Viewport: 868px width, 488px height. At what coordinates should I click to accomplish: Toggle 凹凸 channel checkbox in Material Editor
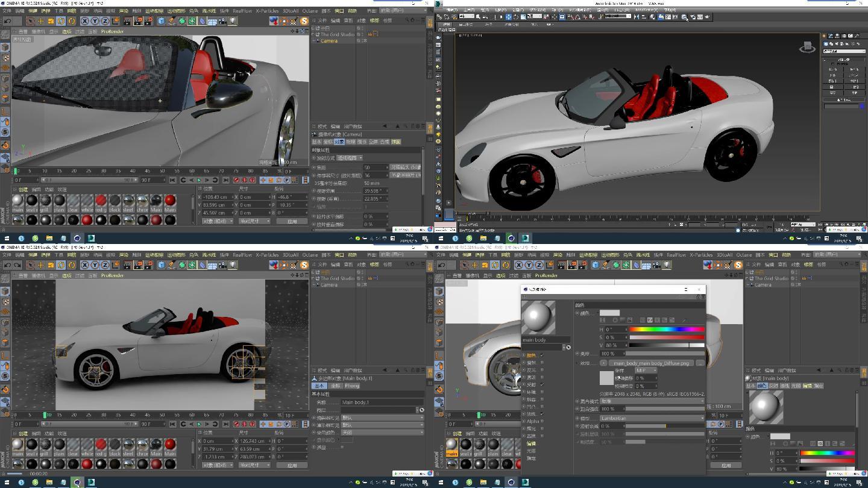point(542,407)
